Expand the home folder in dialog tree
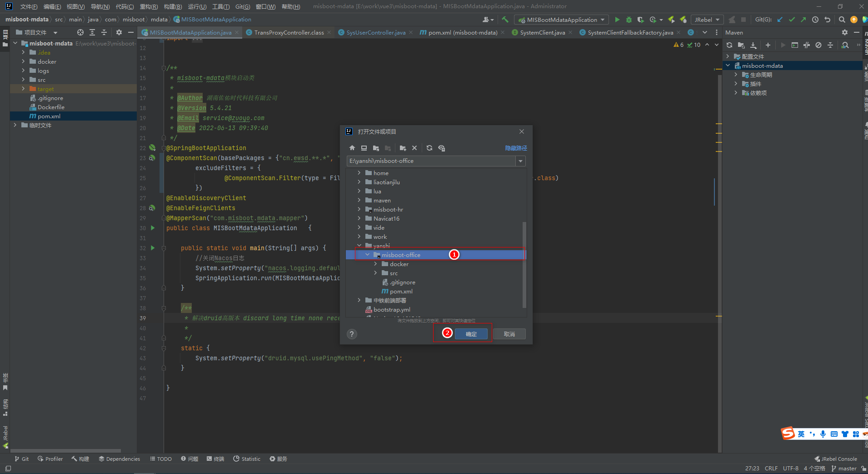 tap(359, 173)
